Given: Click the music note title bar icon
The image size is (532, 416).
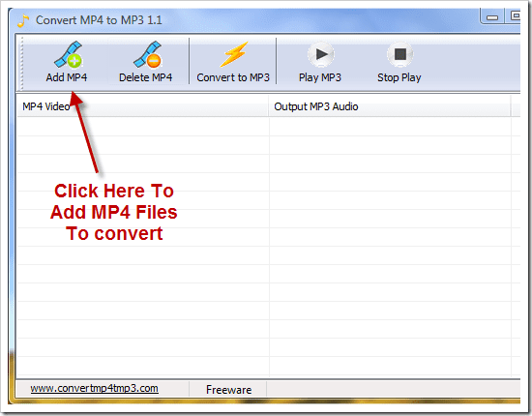Looking at the screenshot, I should tap(23, 20).
